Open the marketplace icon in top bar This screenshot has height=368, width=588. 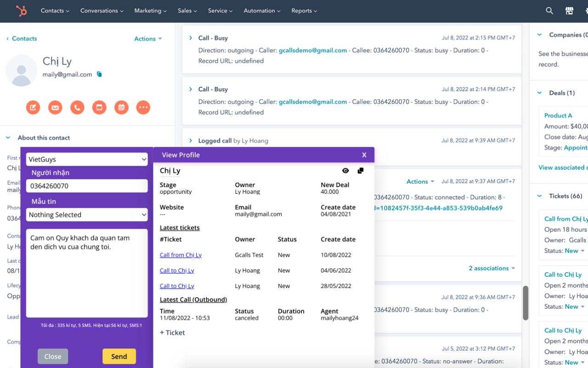pos(569,11)
